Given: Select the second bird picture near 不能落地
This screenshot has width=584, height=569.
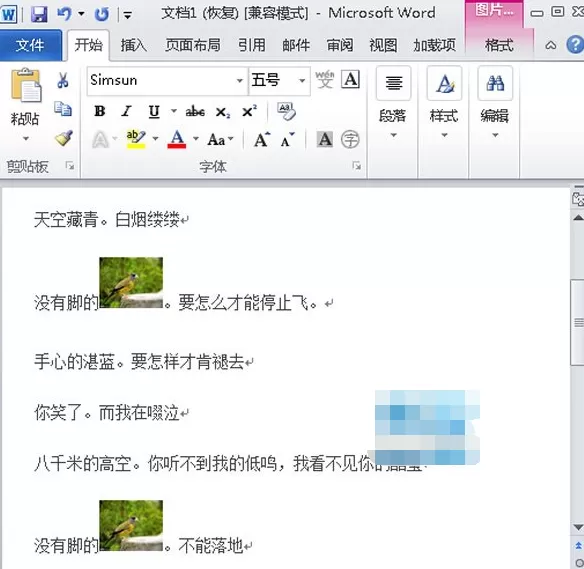Looking at the screenshot, I should pyautogui.click(x=131, y=525).
